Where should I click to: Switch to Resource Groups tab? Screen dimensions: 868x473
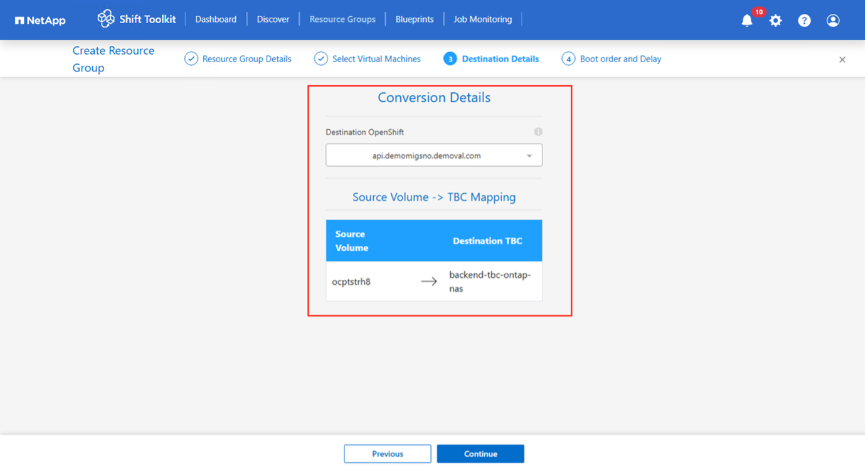pyautogui.click(x=342, y=19)
